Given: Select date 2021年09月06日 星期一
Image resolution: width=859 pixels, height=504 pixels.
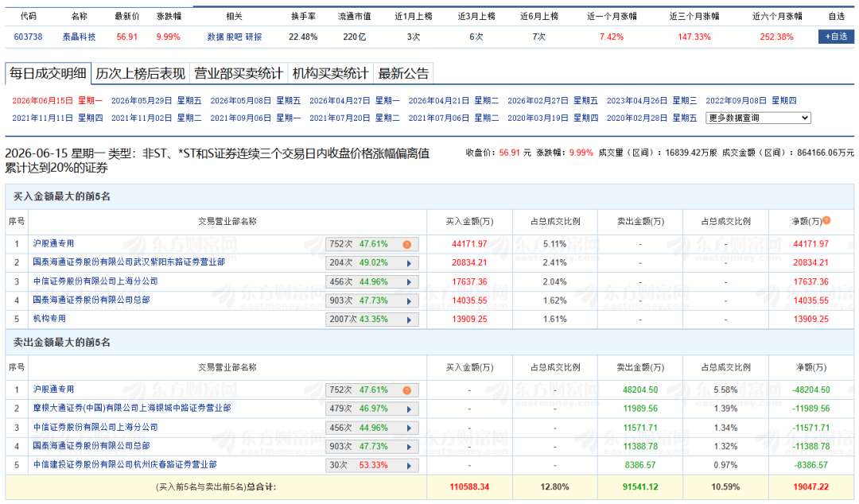Looking at the screenshot, I should point(256,118).
